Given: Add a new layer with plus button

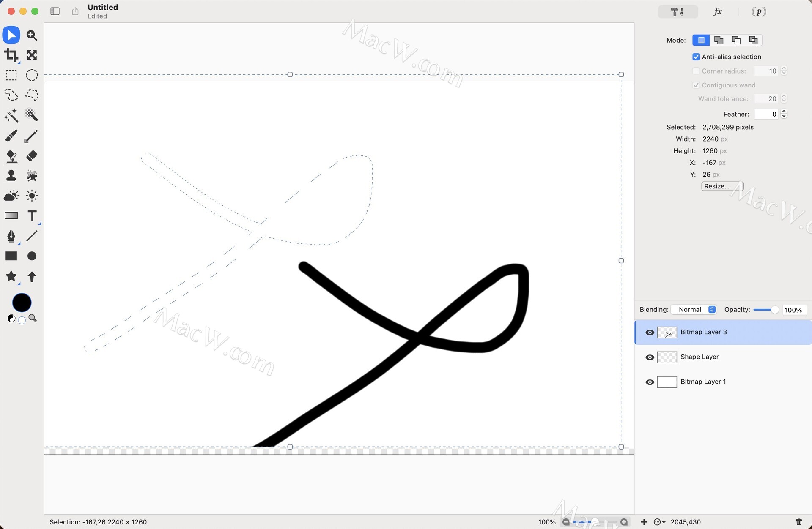Looking at the screenshot, I should tap(644, 522).
